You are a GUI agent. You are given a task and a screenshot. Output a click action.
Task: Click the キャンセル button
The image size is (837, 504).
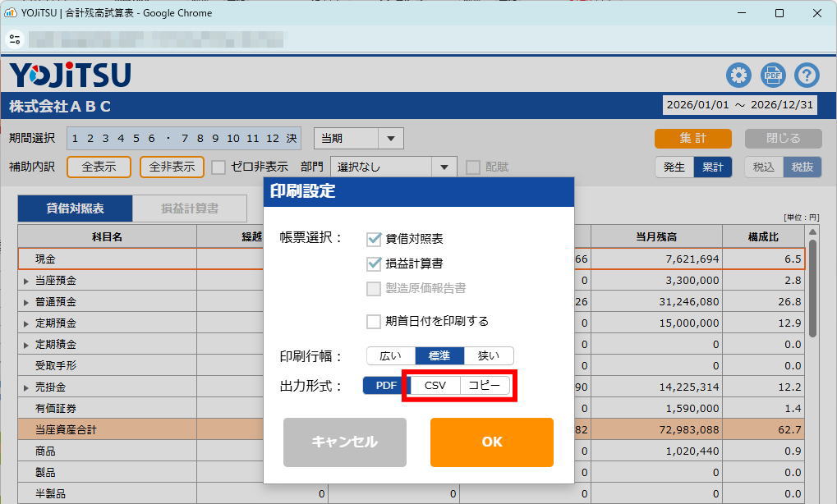click(x=344, y=442)
